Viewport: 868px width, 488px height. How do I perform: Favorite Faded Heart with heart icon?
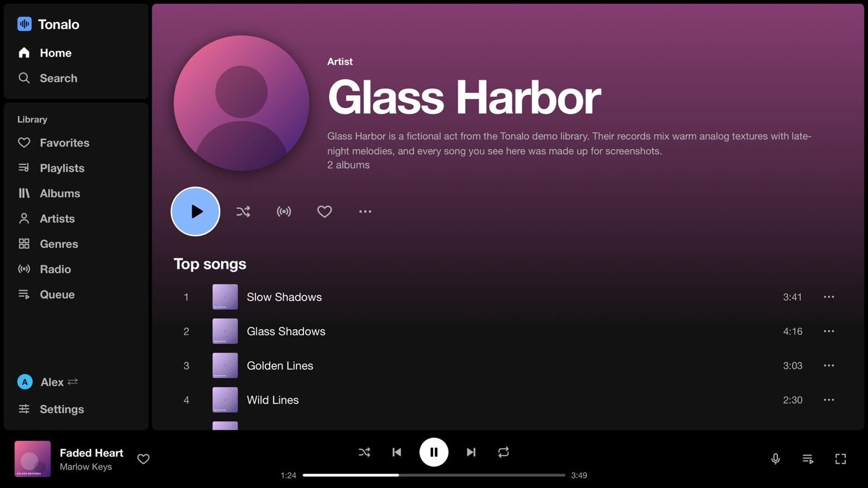click(143, 459)
